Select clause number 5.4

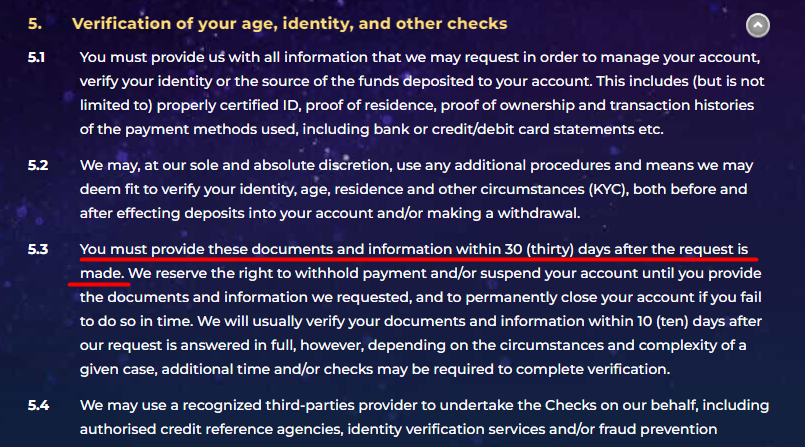click(37, 405)
